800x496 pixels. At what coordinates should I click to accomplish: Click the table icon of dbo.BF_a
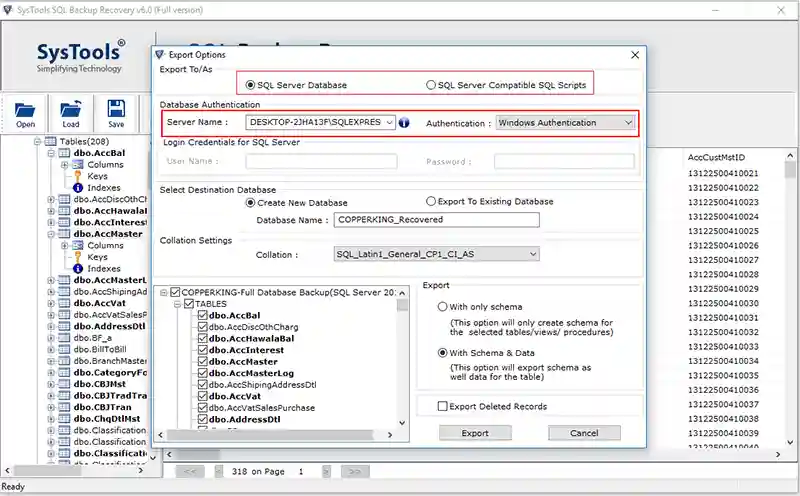(x=64, y=338)
